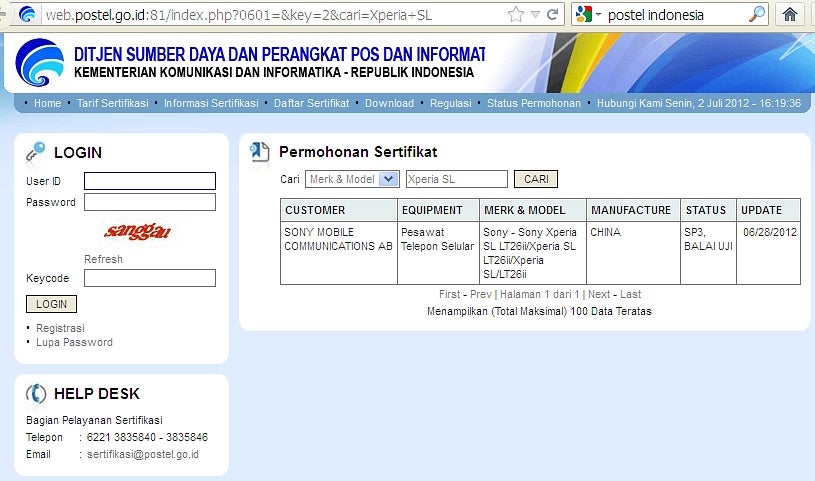Click the CUSTOMER column header
Image resolution: width=815 pixels, height=481 pixels.
[x=339, y=210]
